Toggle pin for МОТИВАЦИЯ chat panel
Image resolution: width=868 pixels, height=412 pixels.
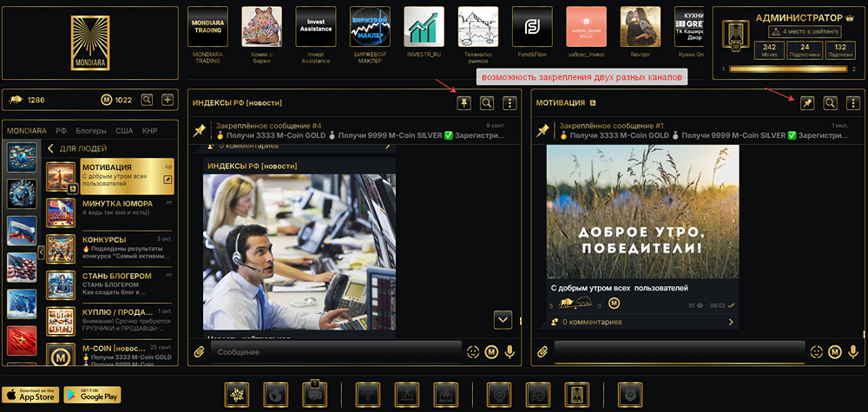pyautogui.click(x=807, y=103)
